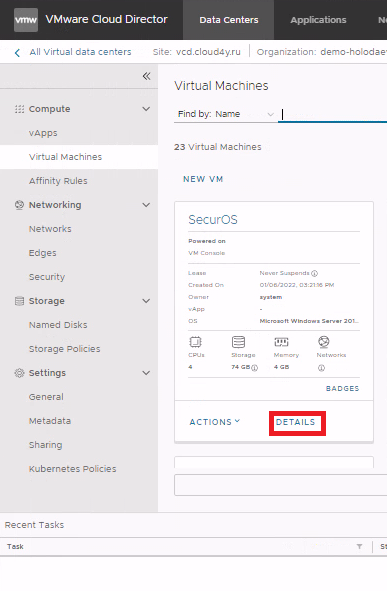
Task: Open the ACTIONS dropdown on SecurOS
Action: point(214,422)
